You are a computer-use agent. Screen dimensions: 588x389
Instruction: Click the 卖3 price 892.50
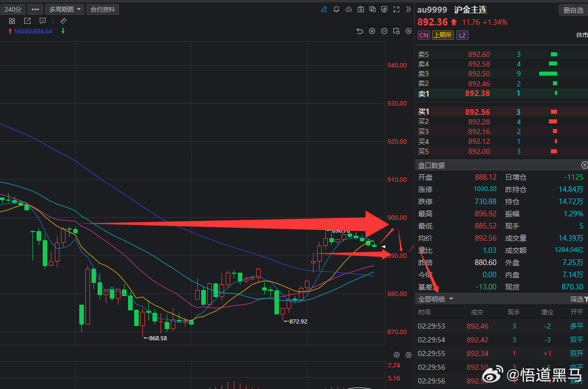[479, 74]
